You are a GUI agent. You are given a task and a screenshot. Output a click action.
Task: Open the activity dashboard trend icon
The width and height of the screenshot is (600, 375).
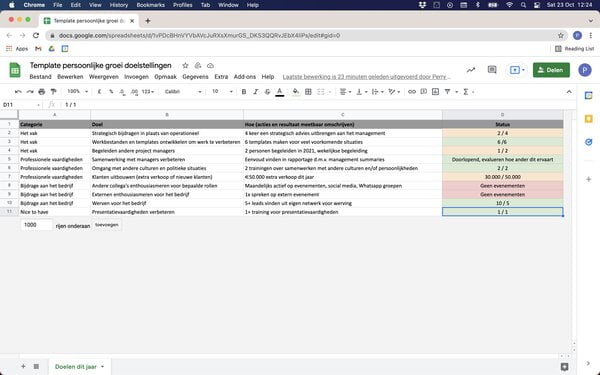click(471, 70)
